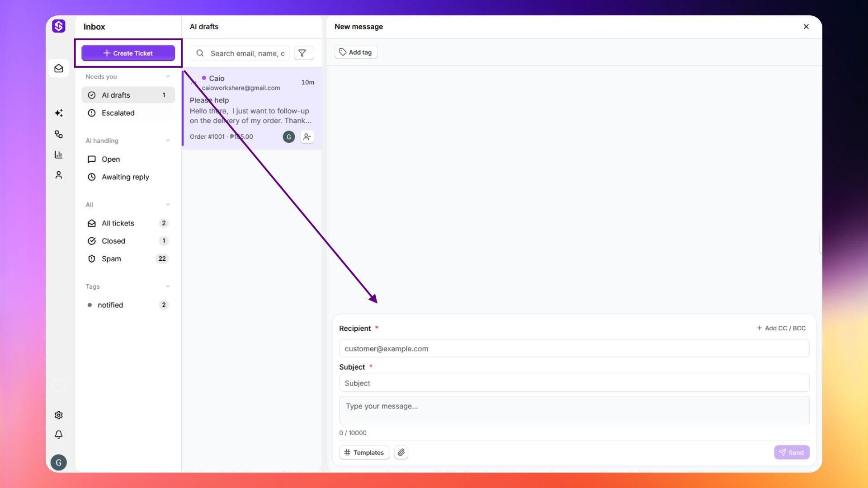Open the Closed tickets list
This screenshot has height=488, width=868.
128,241
